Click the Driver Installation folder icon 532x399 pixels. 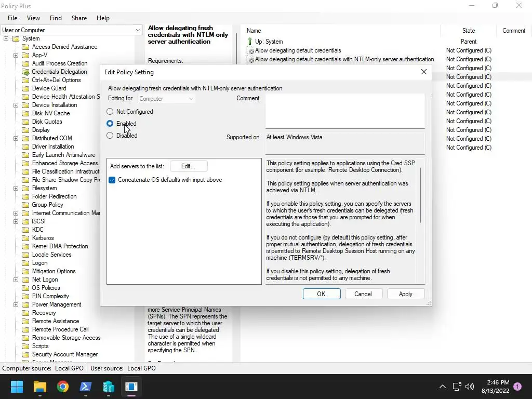tap(25, 147)
